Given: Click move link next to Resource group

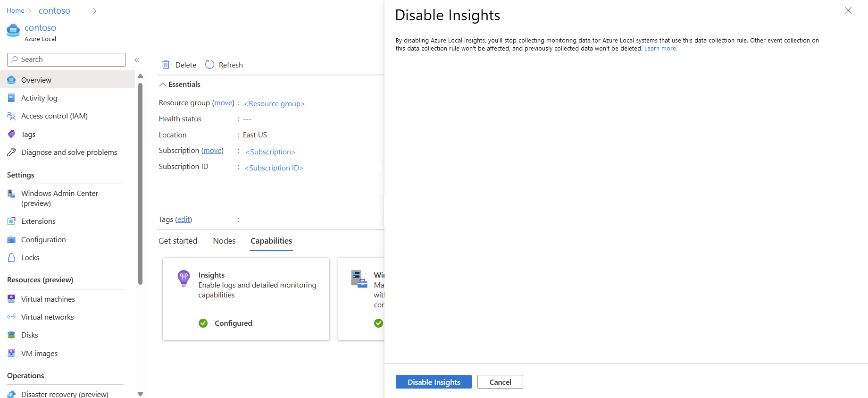Looking at the screenshot, I should [223, 103].
